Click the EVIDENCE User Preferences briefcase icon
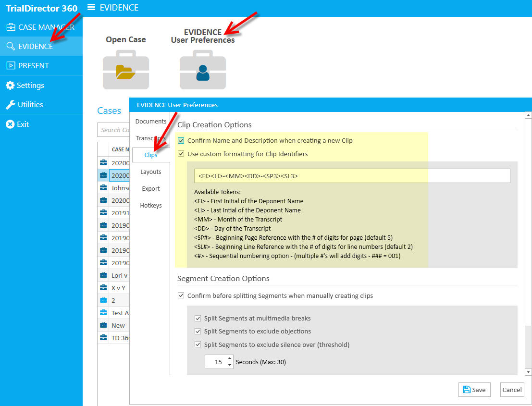Screen dimensions: 532x406 point(202,70)
